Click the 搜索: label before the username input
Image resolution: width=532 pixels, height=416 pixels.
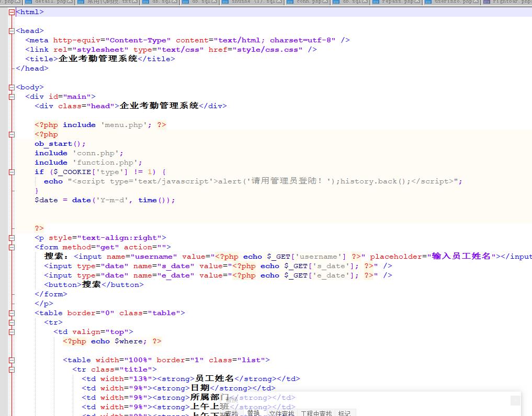click(56, 256)
